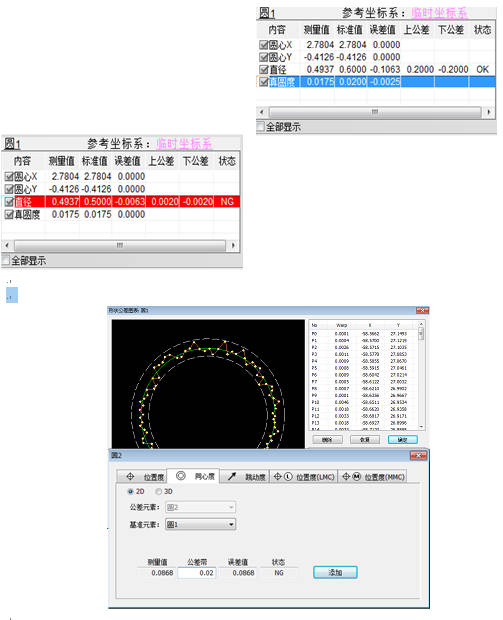Screen dimensions: 503x620
Task: Click the 0.5000 cell in the red row
Action: coord(97,202)
